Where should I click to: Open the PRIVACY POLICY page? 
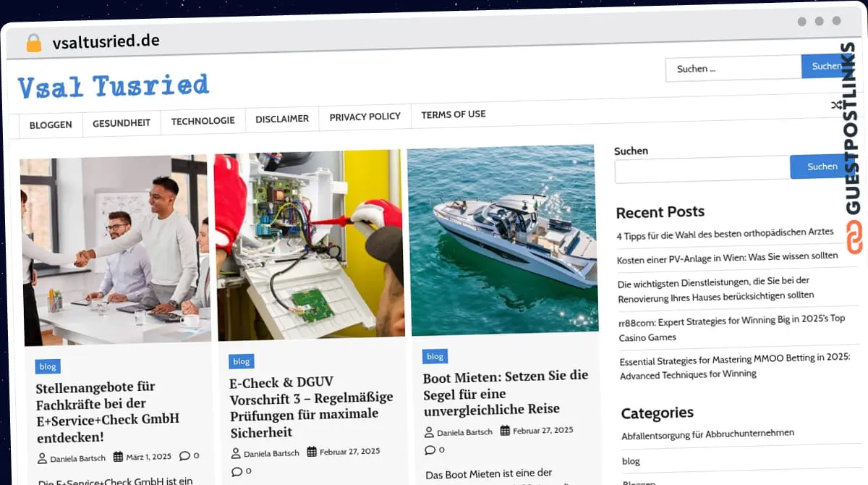coord(365,117)
